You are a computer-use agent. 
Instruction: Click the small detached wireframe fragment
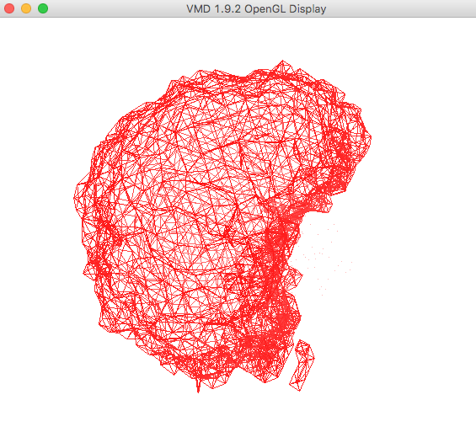click(x=302, y=365)
